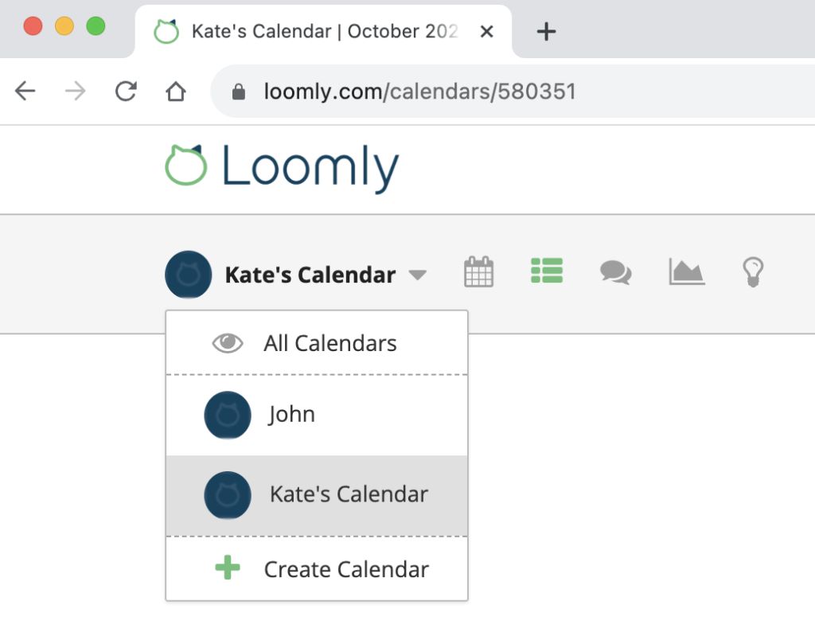Select John from the calendar dropdown
The image size is (815, 644).
292,414
